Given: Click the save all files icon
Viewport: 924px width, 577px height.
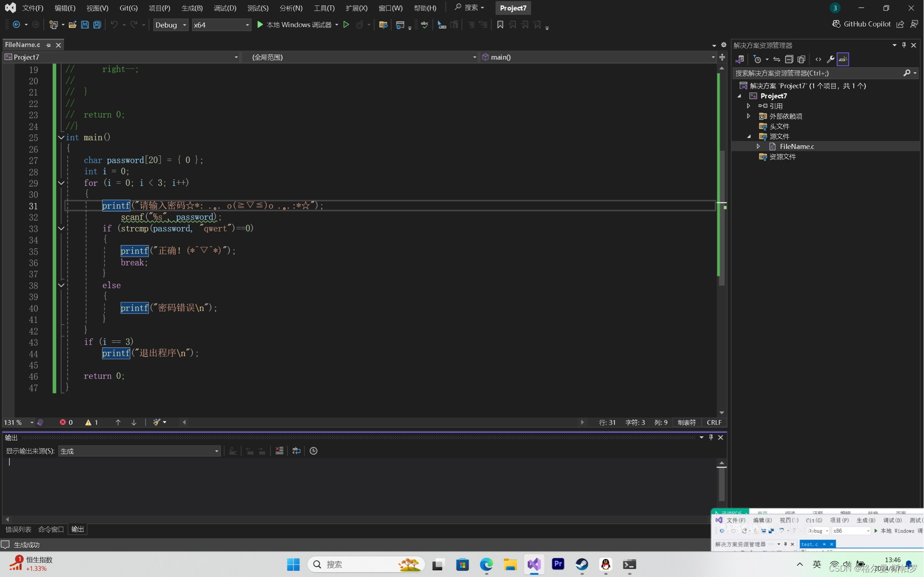Looking at the screenshot, I should 97,25.
